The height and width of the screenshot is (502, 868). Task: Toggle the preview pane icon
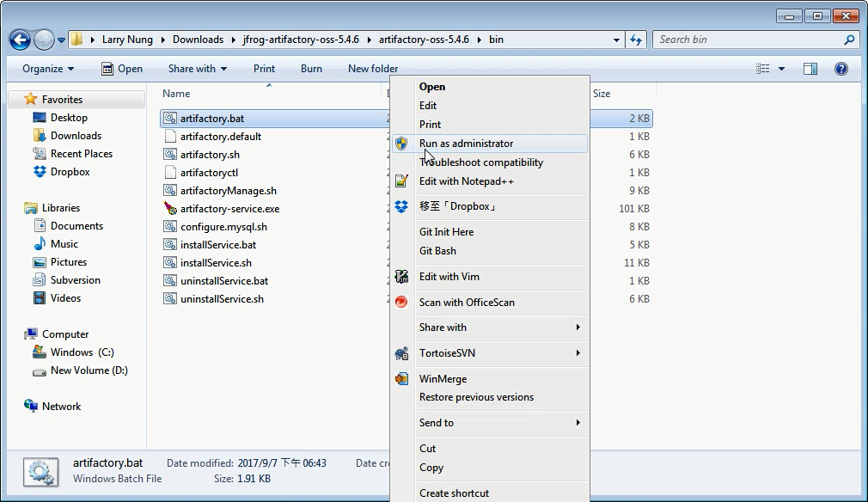coord(810,69)
